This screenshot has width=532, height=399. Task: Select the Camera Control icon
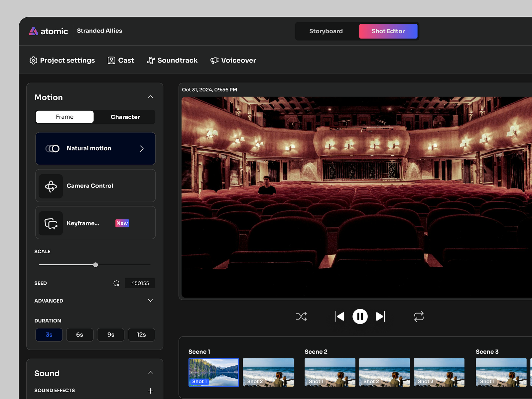(x=51, y=186)
